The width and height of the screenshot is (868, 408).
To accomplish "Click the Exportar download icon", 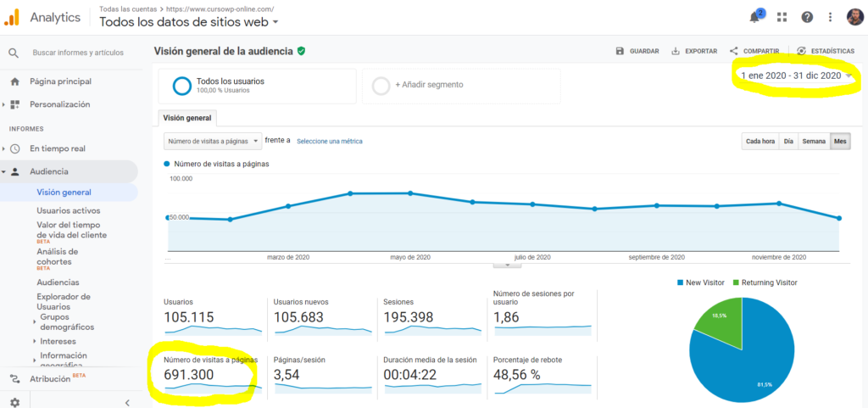I will coord(675,51).
